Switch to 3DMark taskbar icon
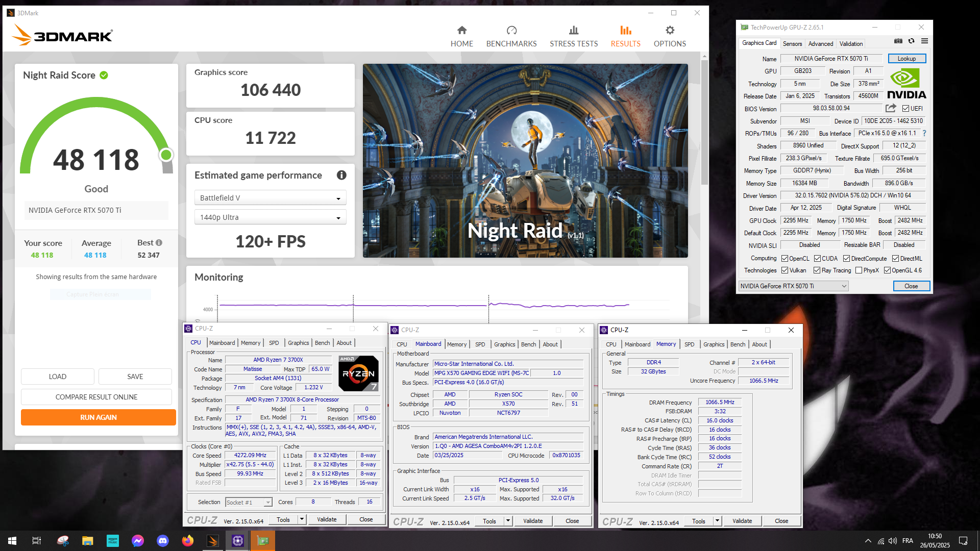The image size is (980, 551). click(x=212, y=541)
